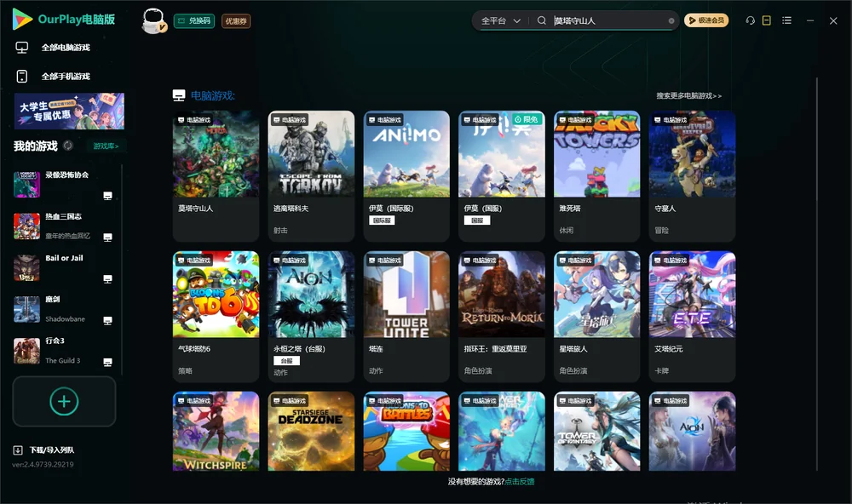
Task: Click the 星塔旅人 game title
Action: [x=573, y=349]
